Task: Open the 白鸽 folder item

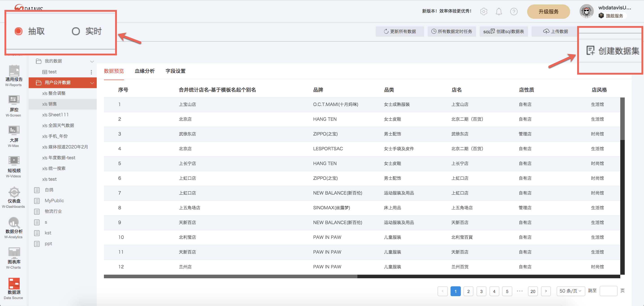Action: pyautogui.click(x=49, y=190)
